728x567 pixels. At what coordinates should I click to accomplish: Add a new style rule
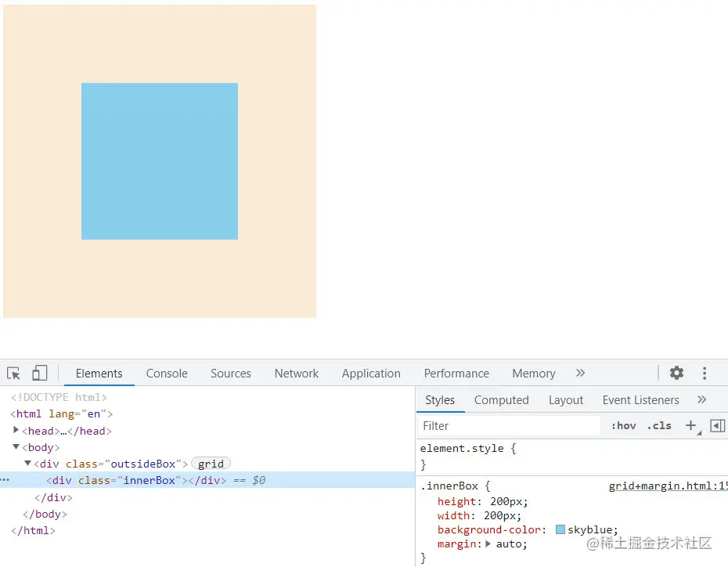(x=691, y=425)
